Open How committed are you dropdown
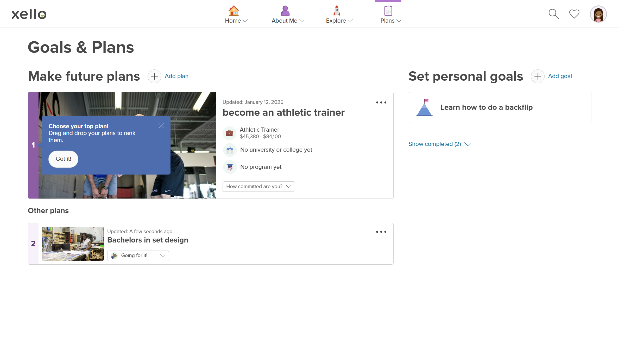The image size is (619, 364). 258,187
